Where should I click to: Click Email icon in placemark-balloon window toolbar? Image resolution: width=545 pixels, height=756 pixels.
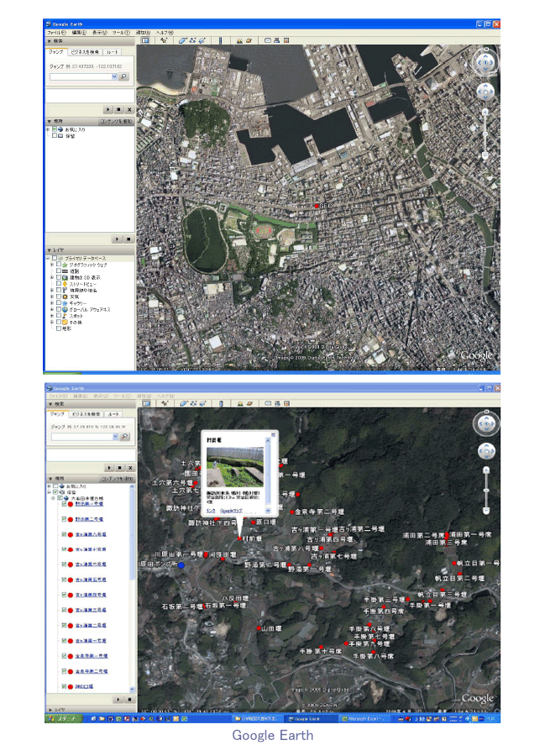268,403
